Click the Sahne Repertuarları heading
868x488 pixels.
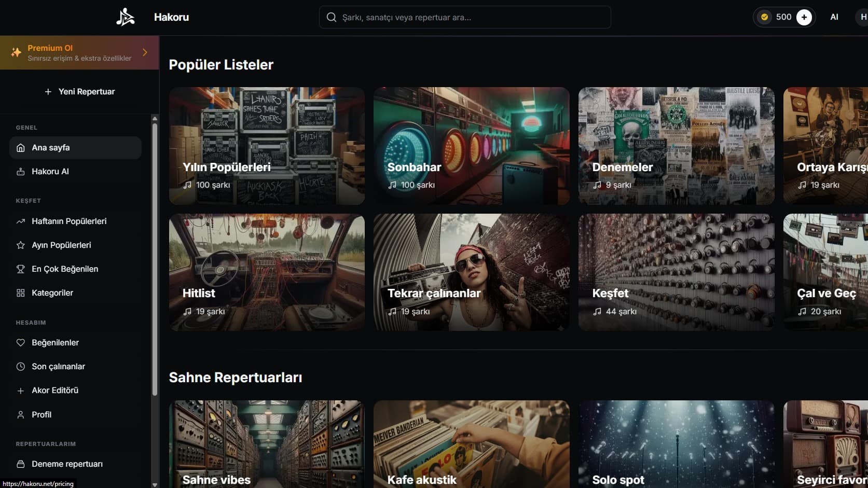point(236,378)
